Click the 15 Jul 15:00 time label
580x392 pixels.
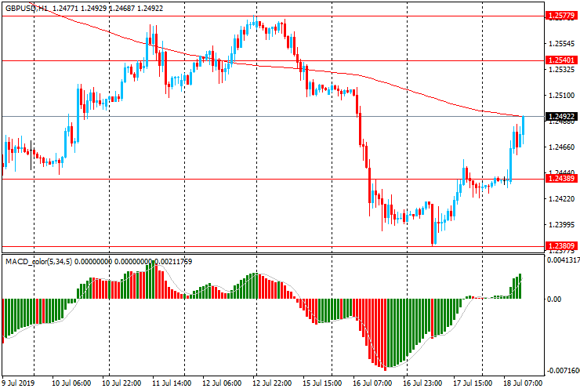click(322, 383)
